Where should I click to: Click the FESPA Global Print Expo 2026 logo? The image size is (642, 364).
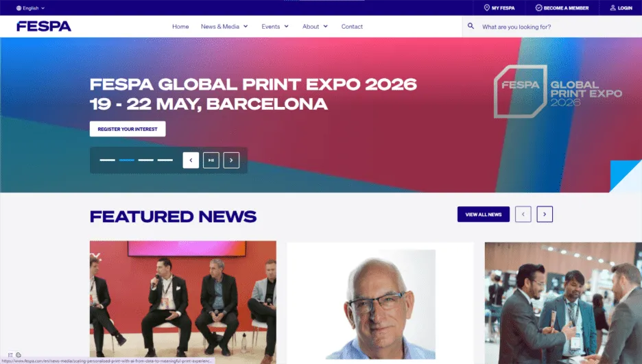pyautogui.click(x=558, y=92)
